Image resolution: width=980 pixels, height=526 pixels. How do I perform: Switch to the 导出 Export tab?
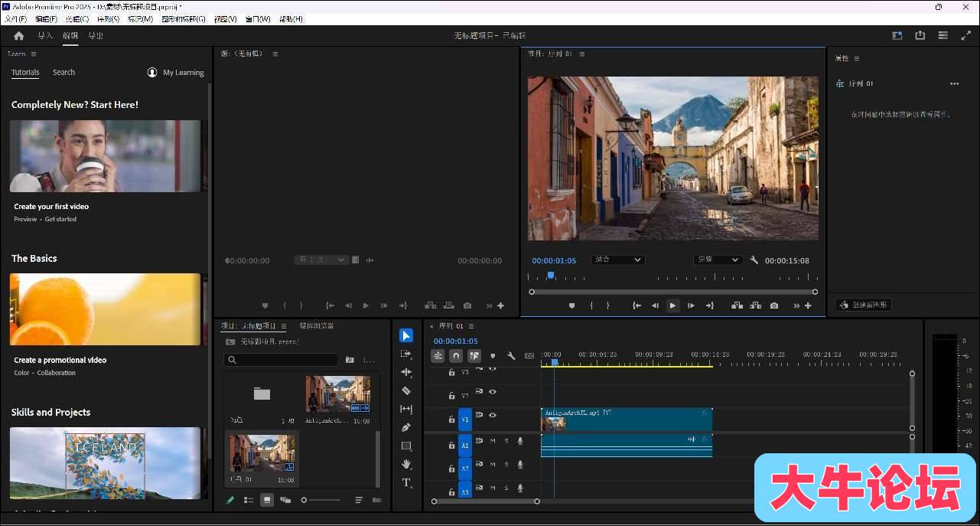click(x=96, y=35)
